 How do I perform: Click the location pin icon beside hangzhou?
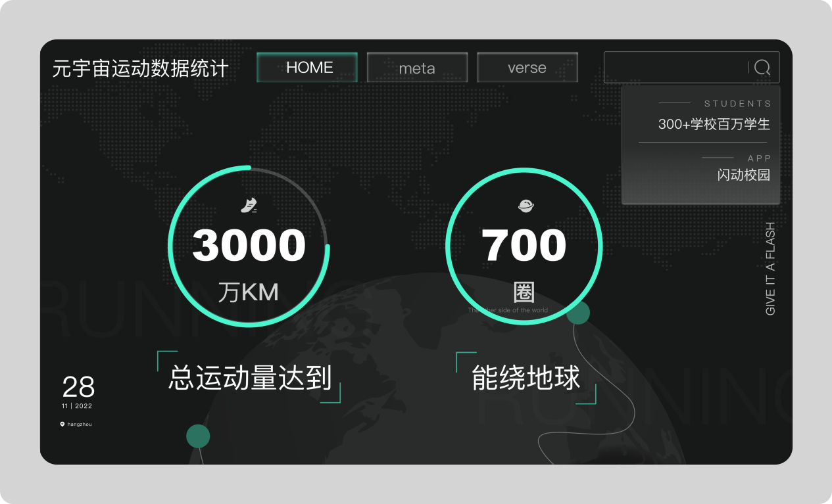(62, 424)
